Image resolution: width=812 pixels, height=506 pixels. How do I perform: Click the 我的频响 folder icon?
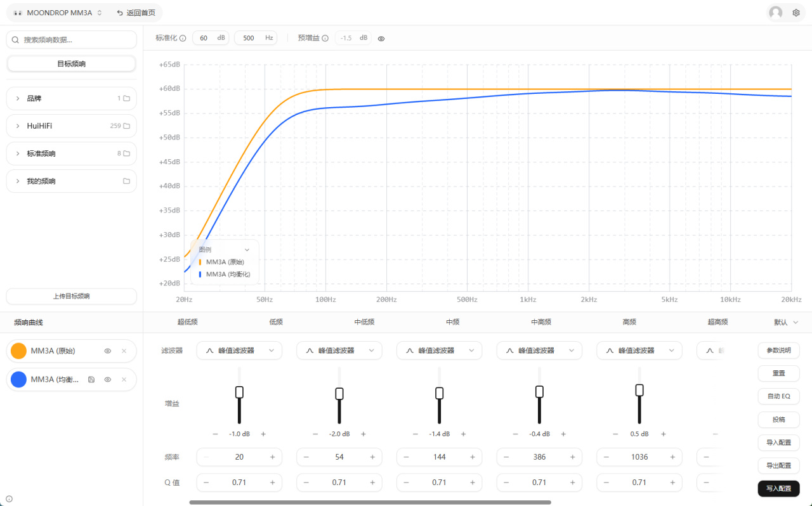coord(126,181)
